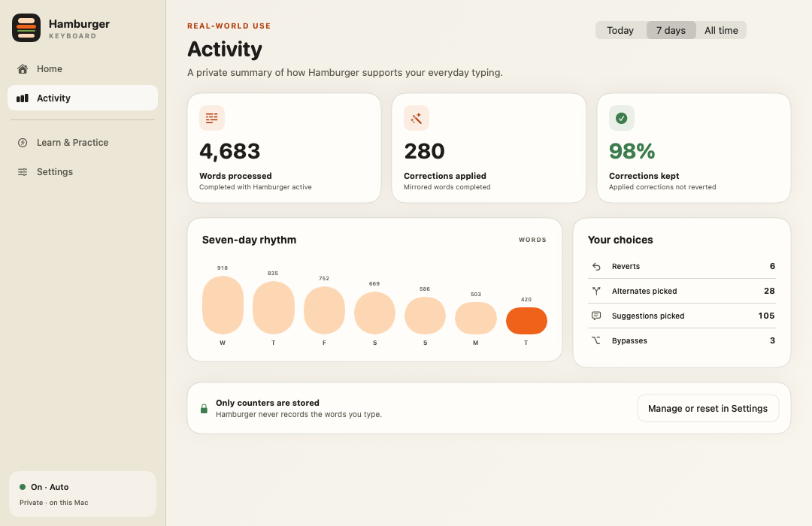Viewport: 812px width, 526px height.
Task: Click the Learn & Practice icon
Action: (23, 142)
